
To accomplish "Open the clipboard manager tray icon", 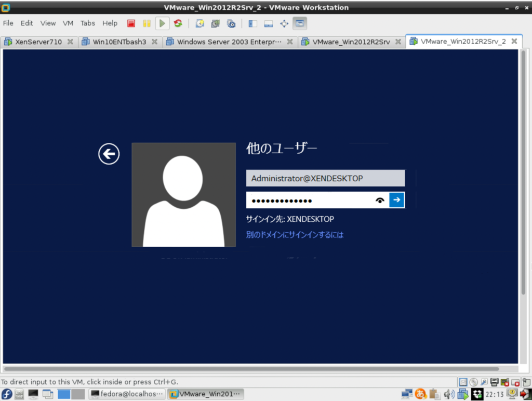I will [434, 394].
